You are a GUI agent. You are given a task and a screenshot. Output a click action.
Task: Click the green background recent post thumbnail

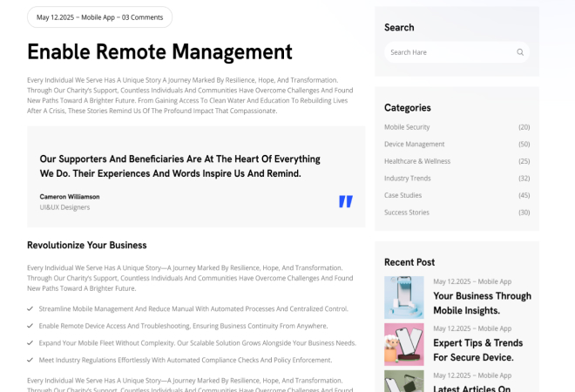(x=403, y=381)
